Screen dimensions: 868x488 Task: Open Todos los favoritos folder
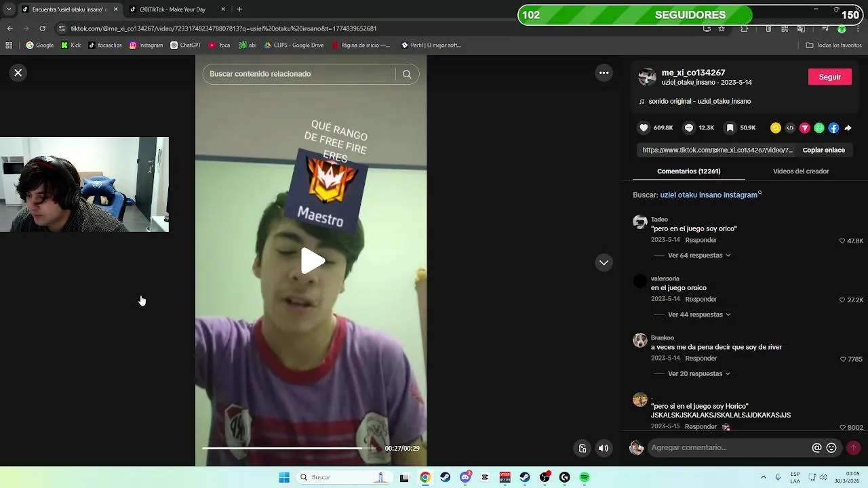pyautogui.click(x=833, y=45)
